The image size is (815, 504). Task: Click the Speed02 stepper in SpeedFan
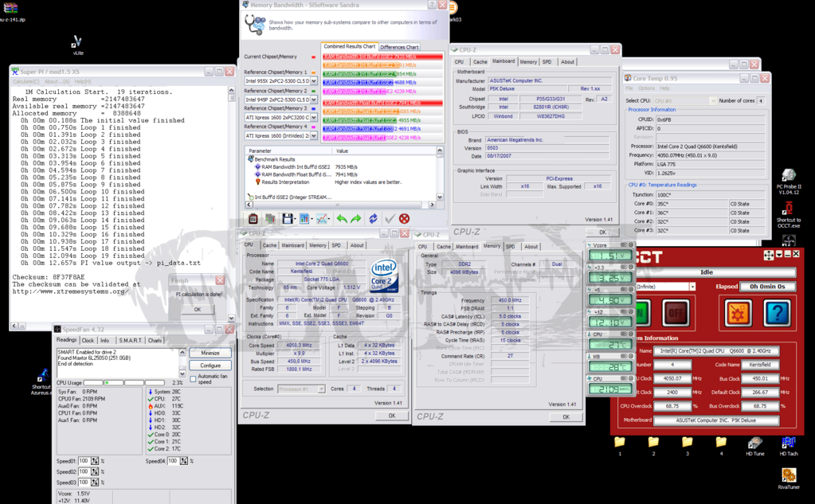pyautogui.click(x=95, y=472)
